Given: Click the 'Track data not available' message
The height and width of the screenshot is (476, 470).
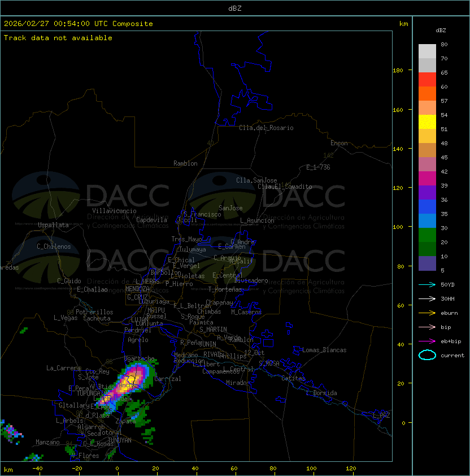Looking at the screenshot, I should tap(58, 38).
